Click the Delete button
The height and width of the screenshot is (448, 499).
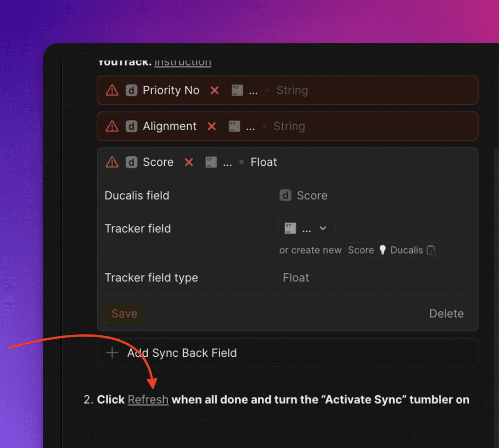[446, 313]
